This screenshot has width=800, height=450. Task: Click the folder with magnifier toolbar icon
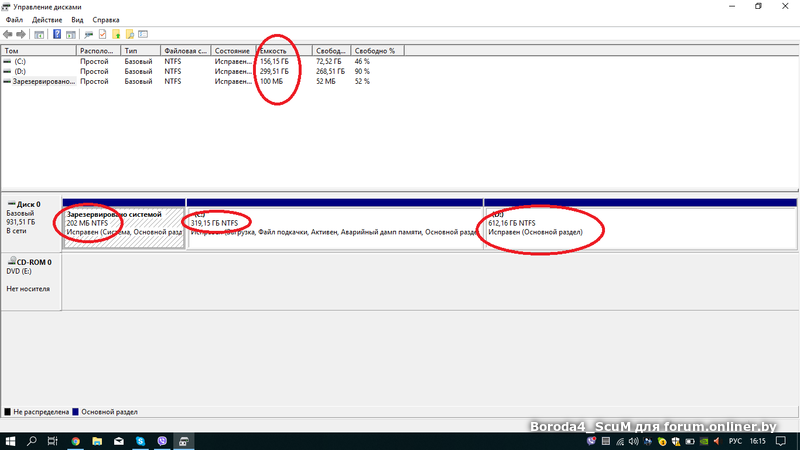coord(130,34)
